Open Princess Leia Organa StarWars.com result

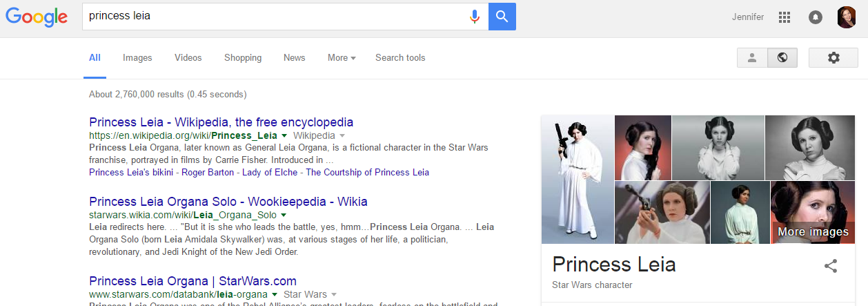coord(193,281)
